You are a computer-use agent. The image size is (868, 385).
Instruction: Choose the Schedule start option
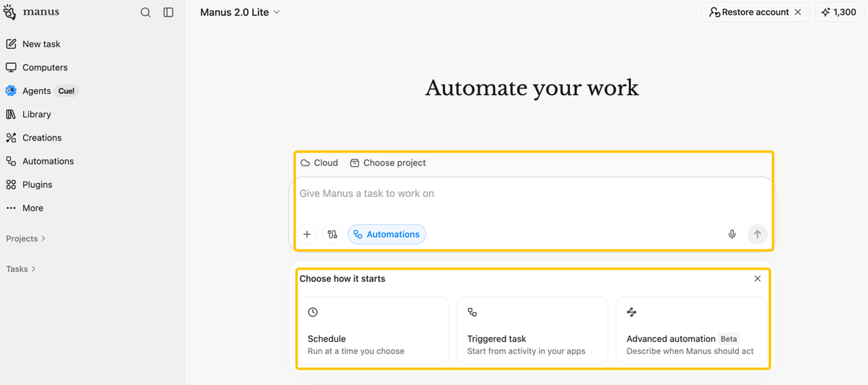tap(373, 330)
